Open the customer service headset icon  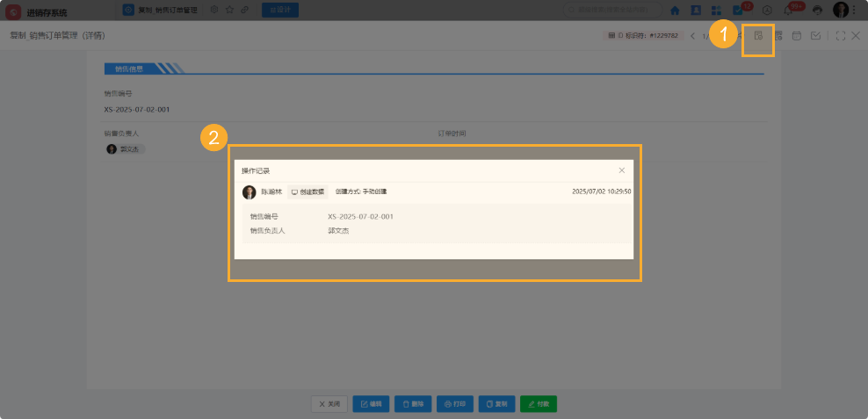pyautogui.click(x=818, y=10)
